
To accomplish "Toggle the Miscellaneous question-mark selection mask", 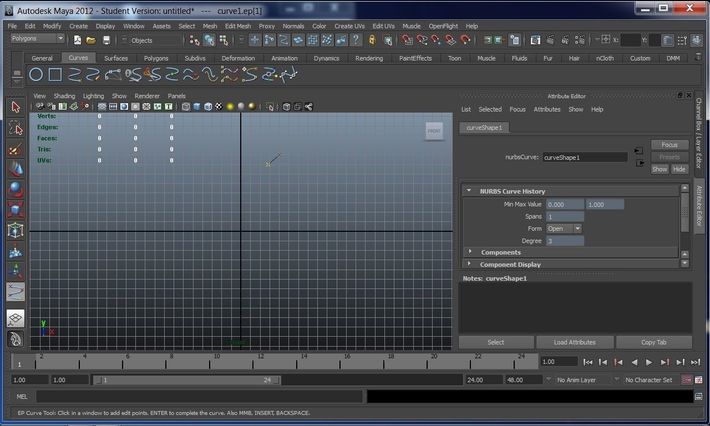I will [356, 40].
